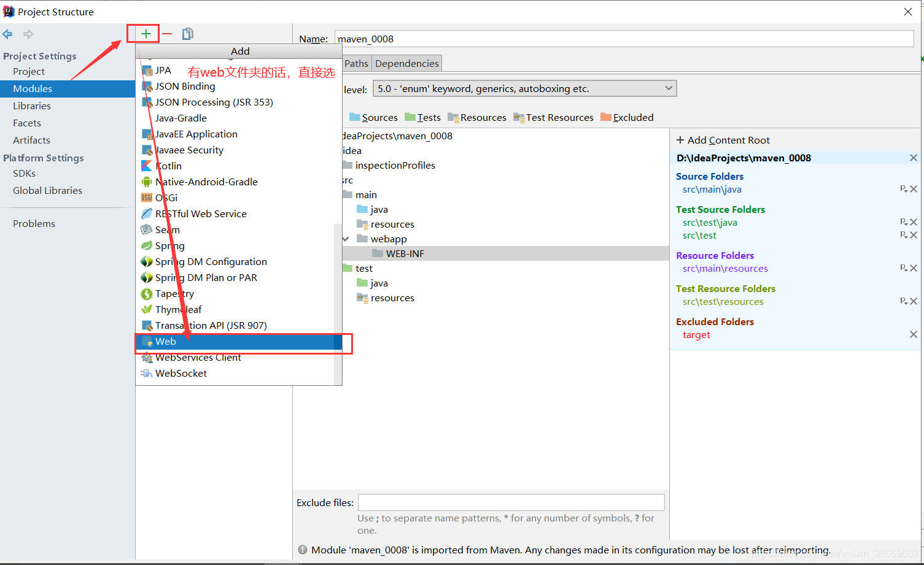Screen dimensions: 924x565
Task: Click the Thymeleaf icon
Action: click(x=147, y=310)
